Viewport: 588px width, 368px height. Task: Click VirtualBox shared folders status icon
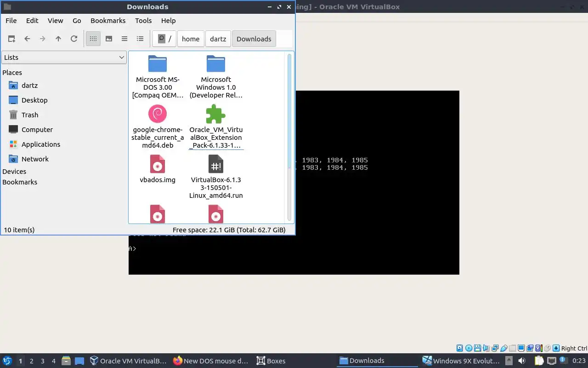pyautogui.click(x=512, y=348)
